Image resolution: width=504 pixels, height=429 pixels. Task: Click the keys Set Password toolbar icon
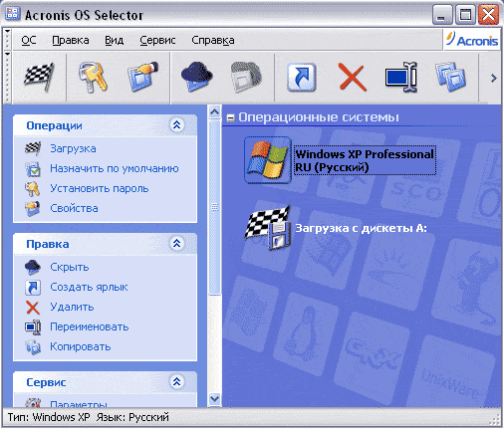tap(93, 78)
